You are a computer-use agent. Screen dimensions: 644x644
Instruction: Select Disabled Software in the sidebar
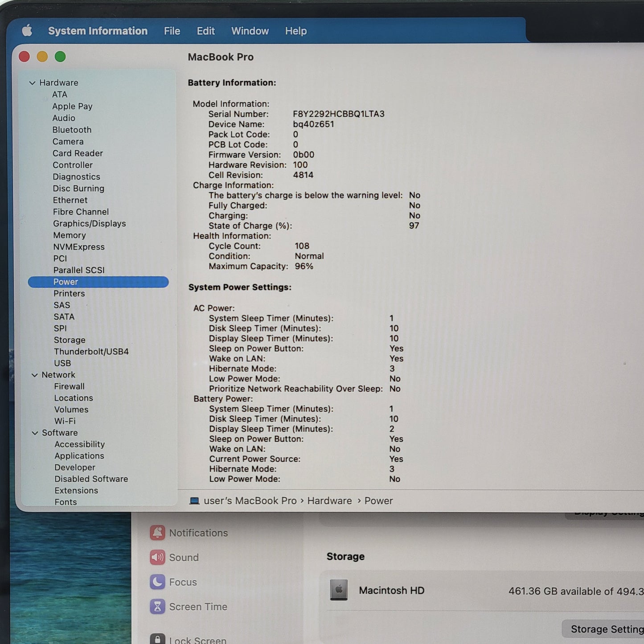tap(91, 479)
